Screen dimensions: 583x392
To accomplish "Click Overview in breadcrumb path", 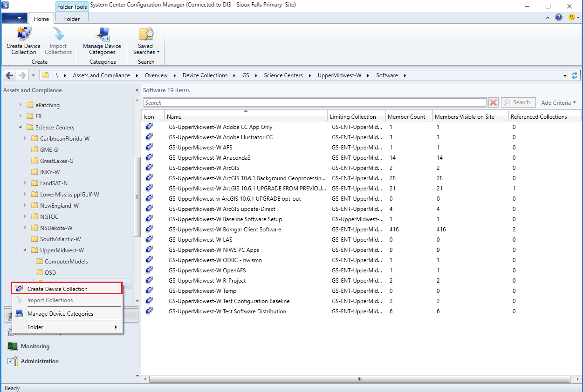I will coord(156,75).
